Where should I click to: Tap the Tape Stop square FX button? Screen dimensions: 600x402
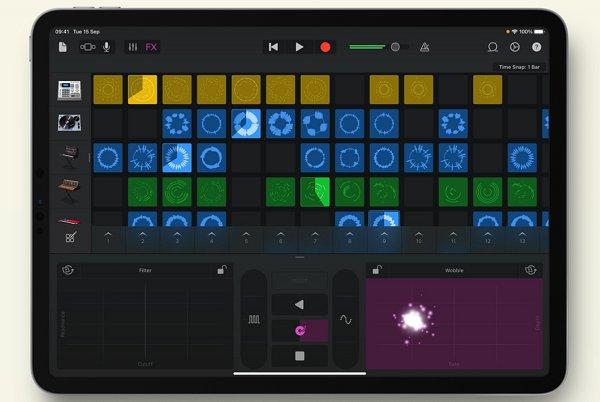300,356
